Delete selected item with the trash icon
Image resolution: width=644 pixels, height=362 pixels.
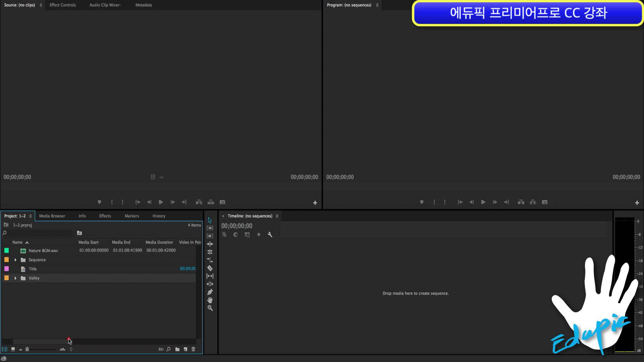pos(194,349)
